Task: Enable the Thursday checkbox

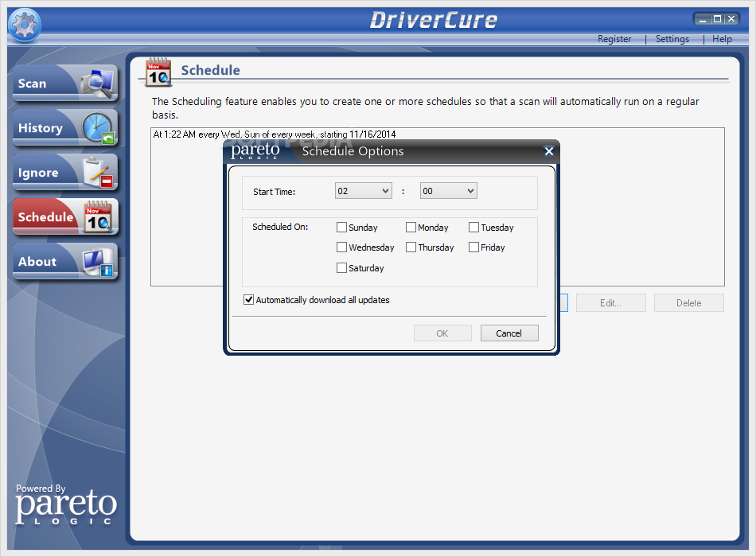Action: click(x=411, y=247)
